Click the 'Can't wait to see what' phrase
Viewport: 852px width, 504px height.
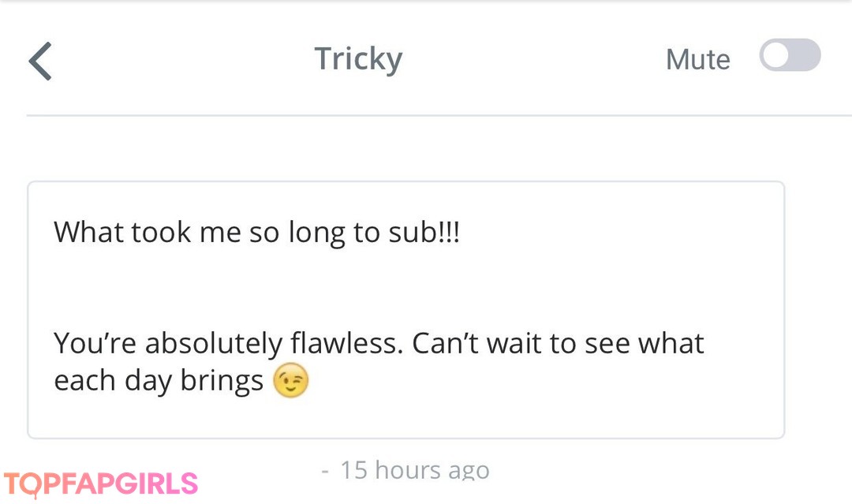click(559, 344)
